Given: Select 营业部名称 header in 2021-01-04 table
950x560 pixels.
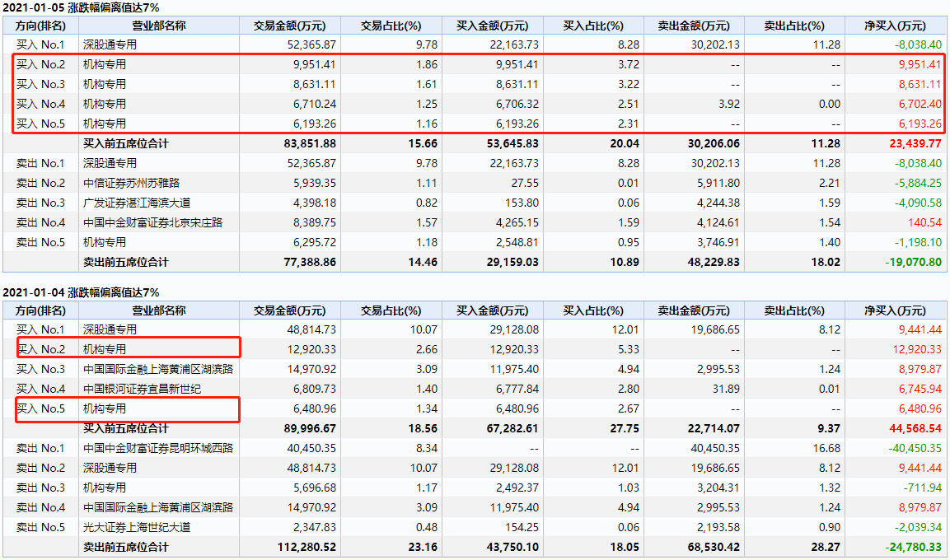Looking at the screenshot, I should tap(159, 310).
